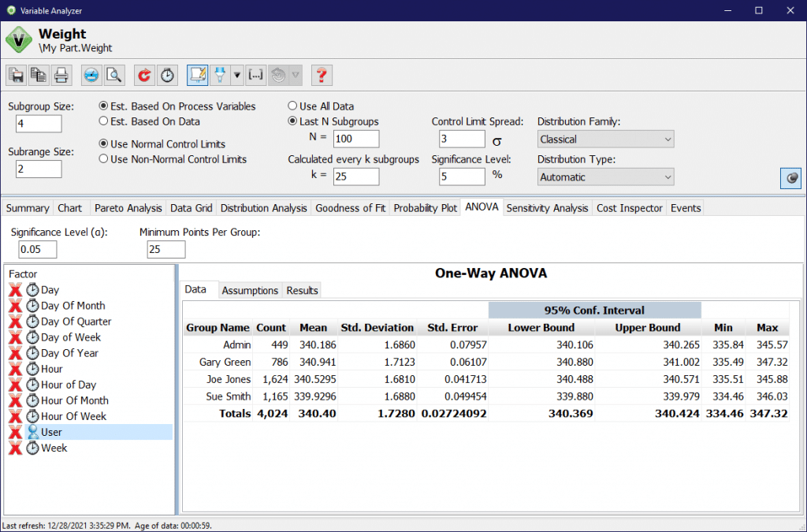Click the Print icon in the toolbar

pos(61,75)
